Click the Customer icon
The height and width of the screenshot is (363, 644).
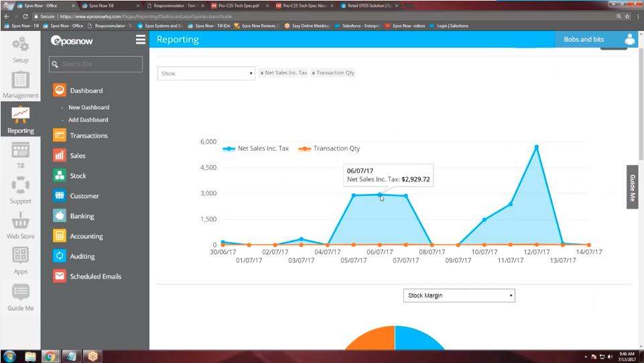[x=60, y=196]
